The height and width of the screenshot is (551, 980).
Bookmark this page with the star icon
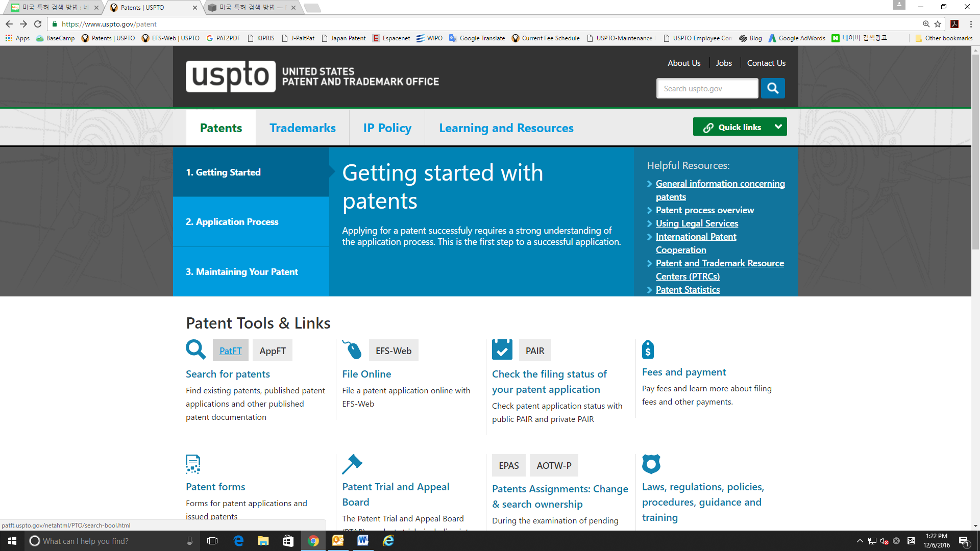tap(938, 24)
